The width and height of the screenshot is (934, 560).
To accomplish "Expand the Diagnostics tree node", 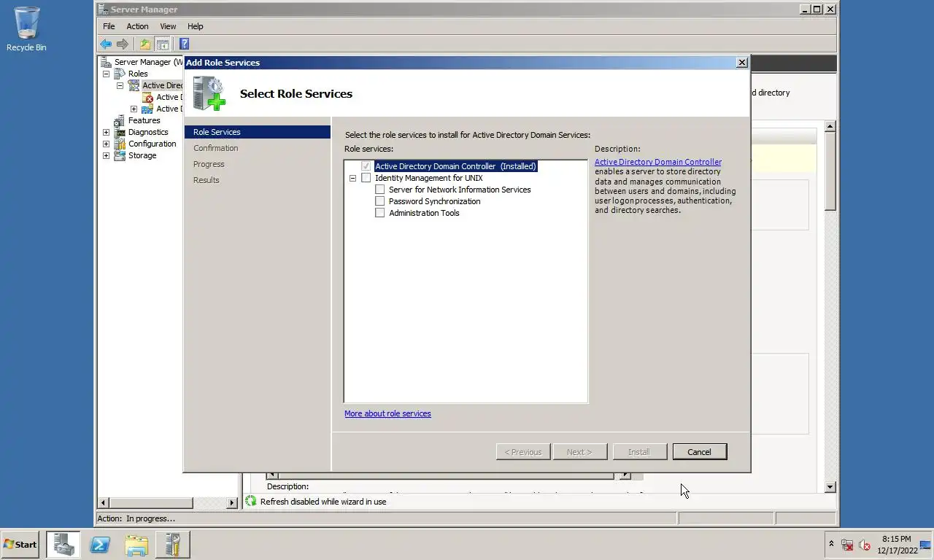I will [106, 132].
